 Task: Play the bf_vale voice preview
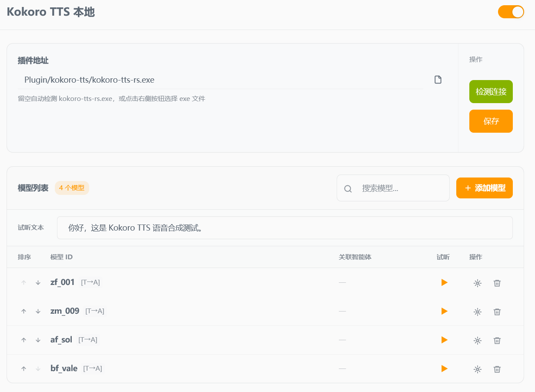pos(444,369)
